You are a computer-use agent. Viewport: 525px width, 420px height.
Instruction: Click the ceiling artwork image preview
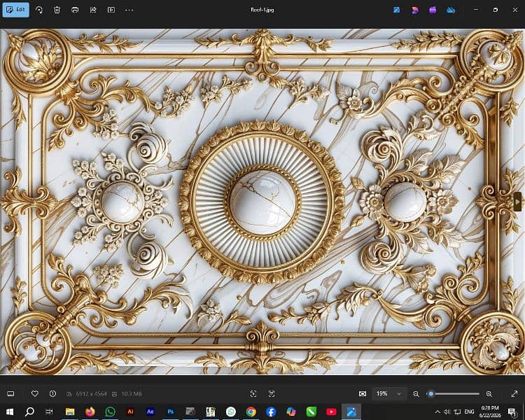262,202
